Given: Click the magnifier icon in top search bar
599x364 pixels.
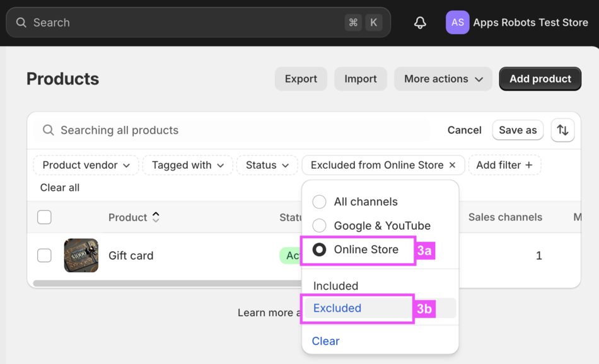Looking at the screenshot, I should 21,23.
